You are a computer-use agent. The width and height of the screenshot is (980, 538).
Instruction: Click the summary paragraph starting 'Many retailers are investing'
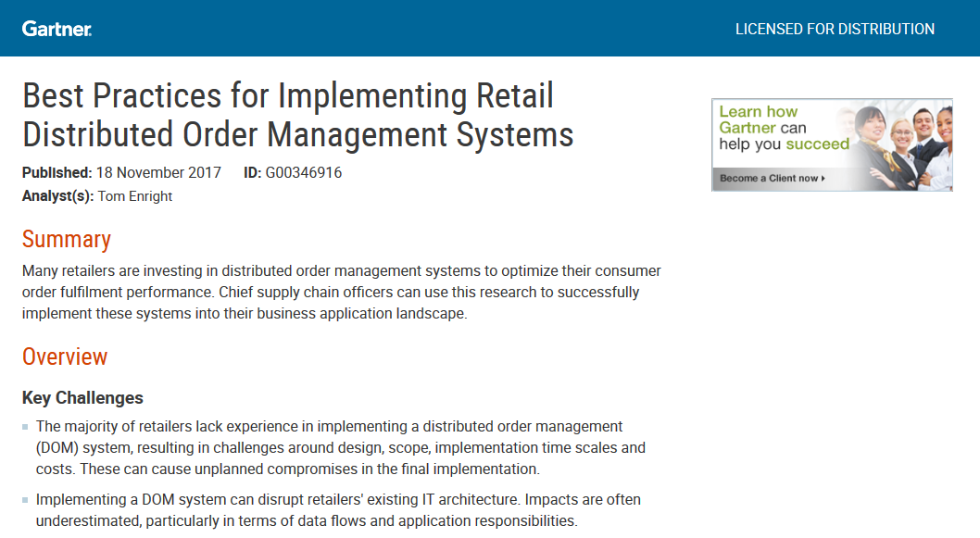pyautogui.click(x=341, y=292)
